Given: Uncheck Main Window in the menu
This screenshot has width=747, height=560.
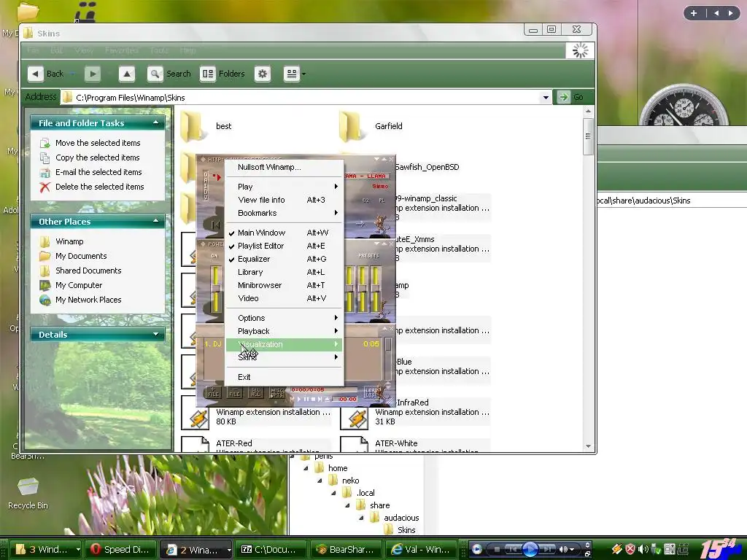Looking at the screenshot, I should click(284, 233).
